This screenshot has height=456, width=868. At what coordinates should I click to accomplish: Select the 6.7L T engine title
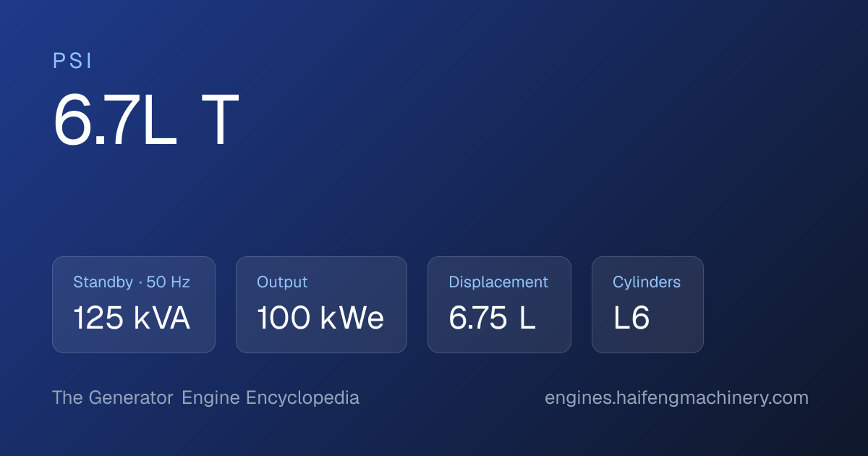146,121
